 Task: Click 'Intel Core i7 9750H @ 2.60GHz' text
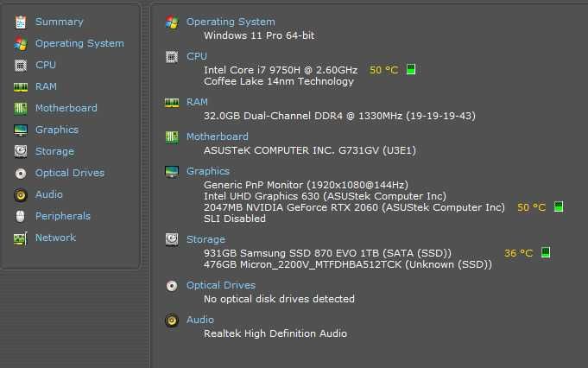click(x=281, y=70)
